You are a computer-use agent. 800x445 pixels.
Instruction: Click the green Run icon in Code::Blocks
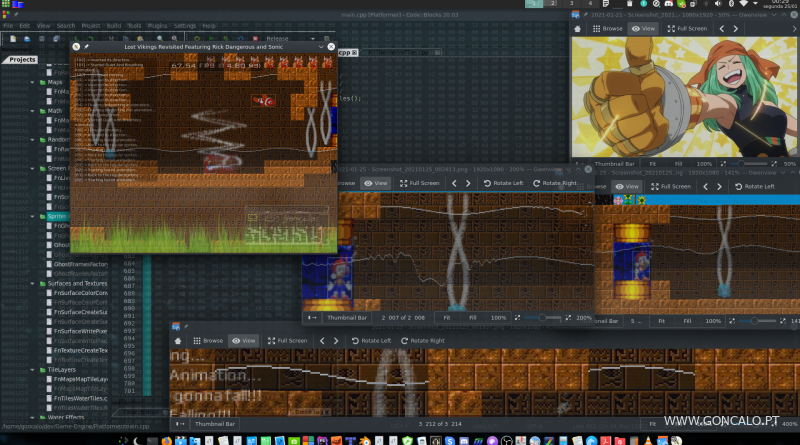211,39
